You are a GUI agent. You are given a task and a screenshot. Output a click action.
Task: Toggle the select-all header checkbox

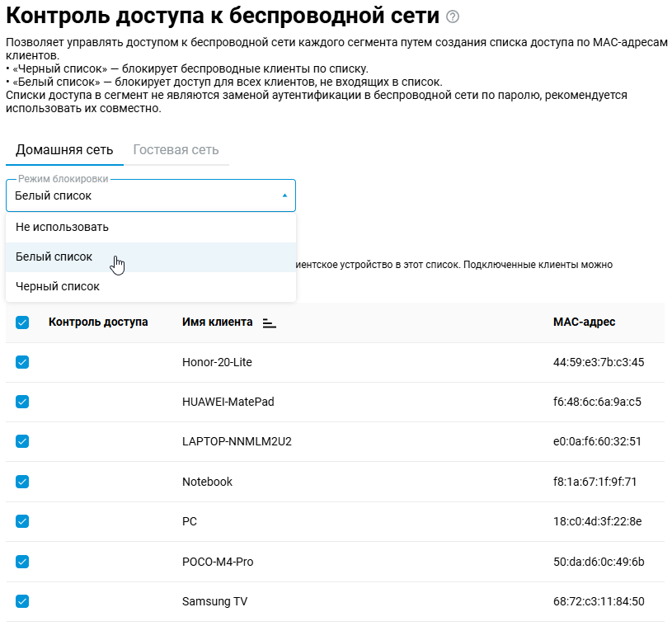(x=22, y=322)
